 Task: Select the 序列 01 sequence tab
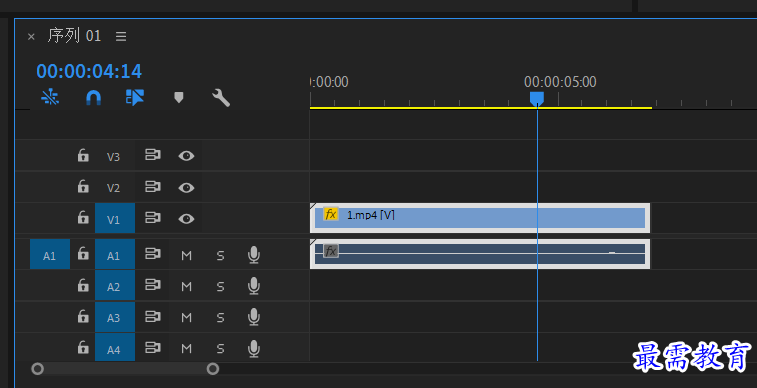74,36
